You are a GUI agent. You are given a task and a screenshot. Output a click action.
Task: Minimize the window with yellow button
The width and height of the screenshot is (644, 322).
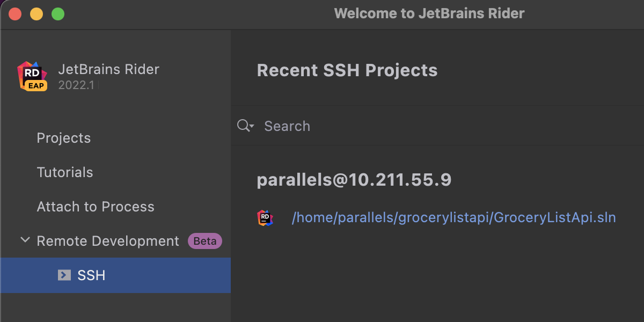36,14
